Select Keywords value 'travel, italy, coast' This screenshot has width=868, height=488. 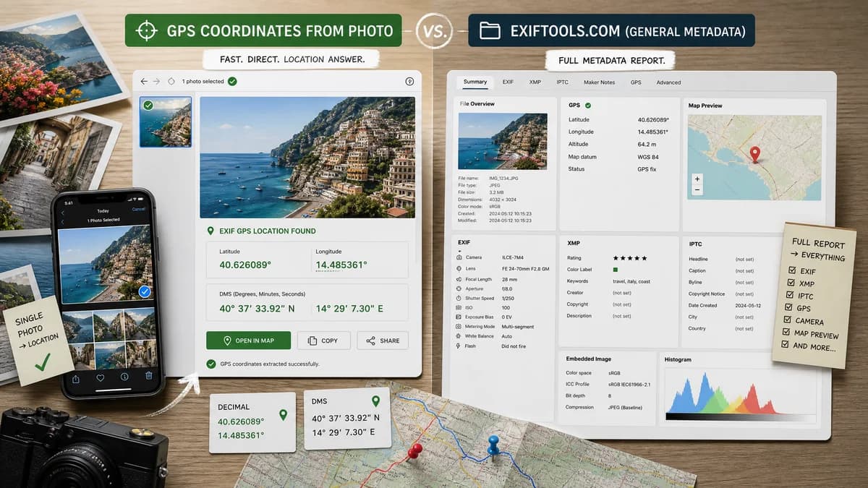click(x=631, y=281)
